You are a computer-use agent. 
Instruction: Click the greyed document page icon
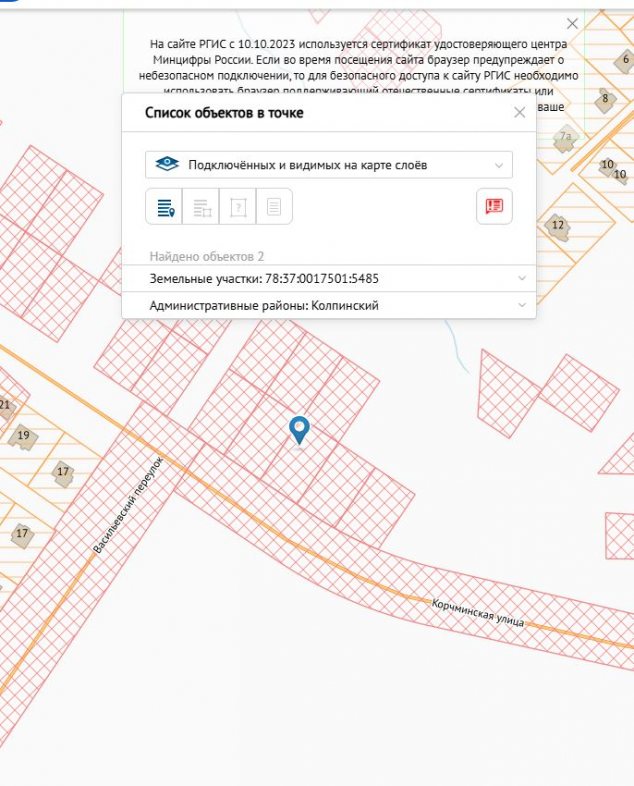click(x=274, y=207)
